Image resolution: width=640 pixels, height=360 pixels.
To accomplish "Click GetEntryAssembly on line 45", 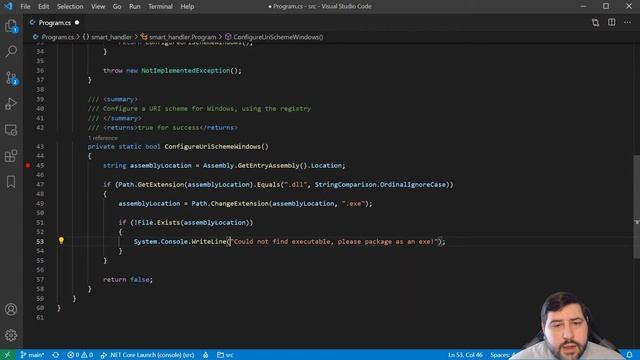I will (268, 165).
